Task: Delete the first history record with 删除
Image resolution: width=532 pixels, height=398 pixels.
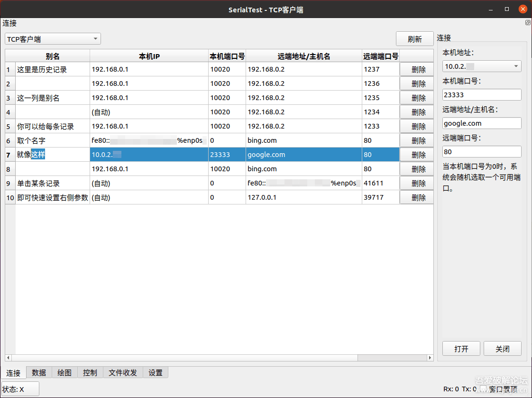Action: [x=416, y=69]
